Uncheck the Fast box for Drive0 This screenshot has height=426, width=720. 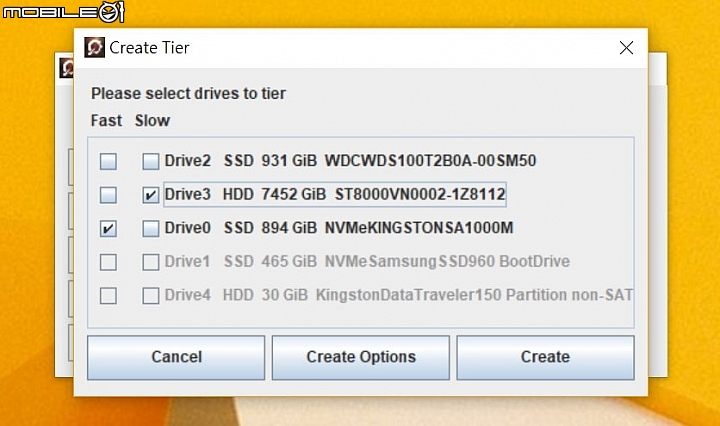click(108, 228)
